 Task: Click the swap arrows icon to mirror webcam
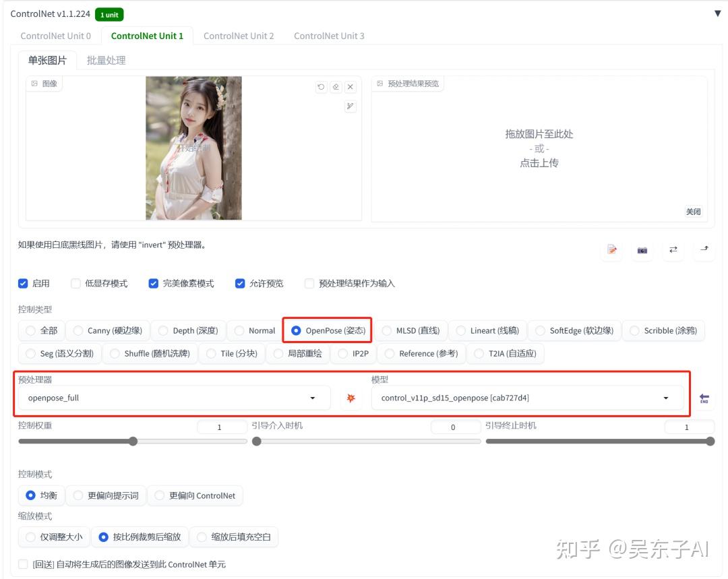point(673,250)
